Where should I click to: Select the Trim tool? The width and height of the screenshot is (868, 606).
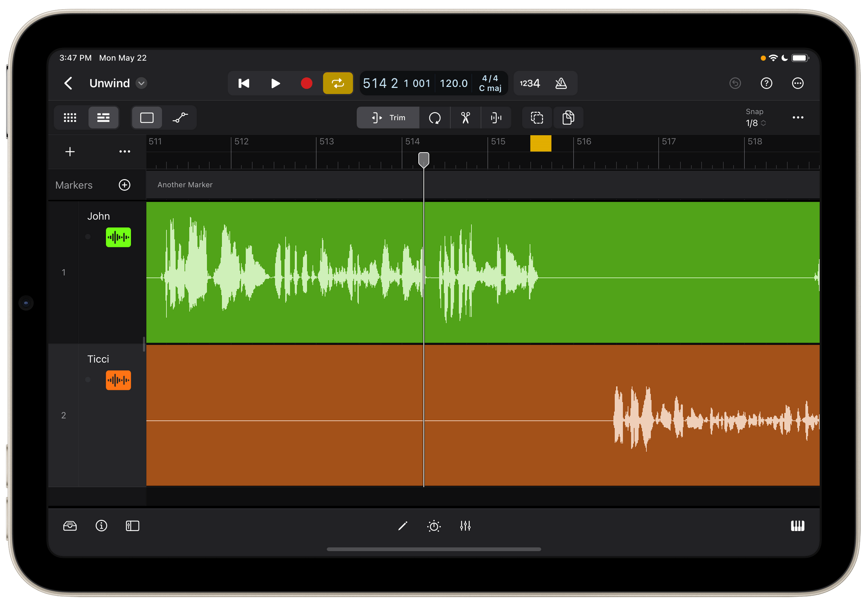click(388, 117)
